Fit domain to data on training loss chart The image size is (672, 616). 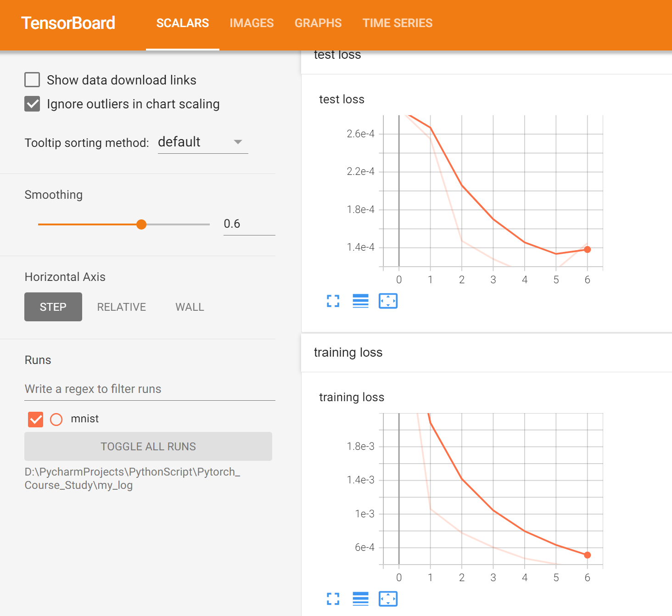pyautogui.click(x=388, y=599)
